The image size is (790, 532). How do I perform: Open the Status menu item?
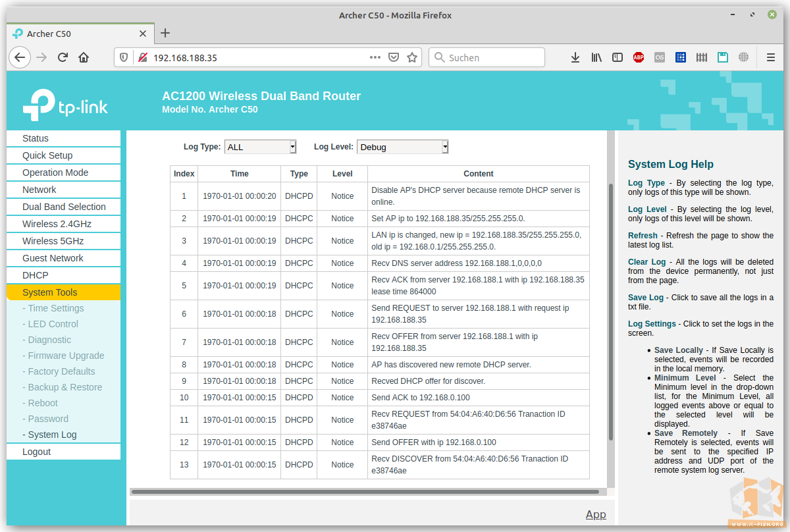click(x=63, y=138)
